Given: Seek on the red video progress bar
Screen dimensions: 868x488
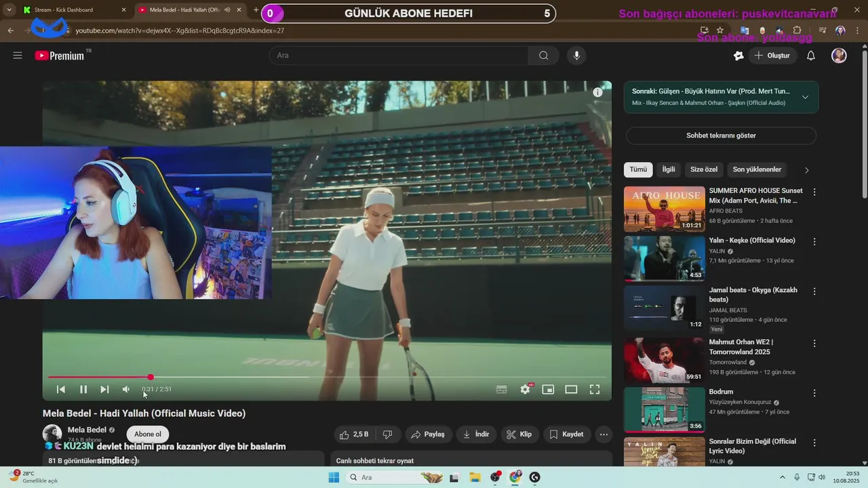Looking at the screenshot, I should point(327,377).
